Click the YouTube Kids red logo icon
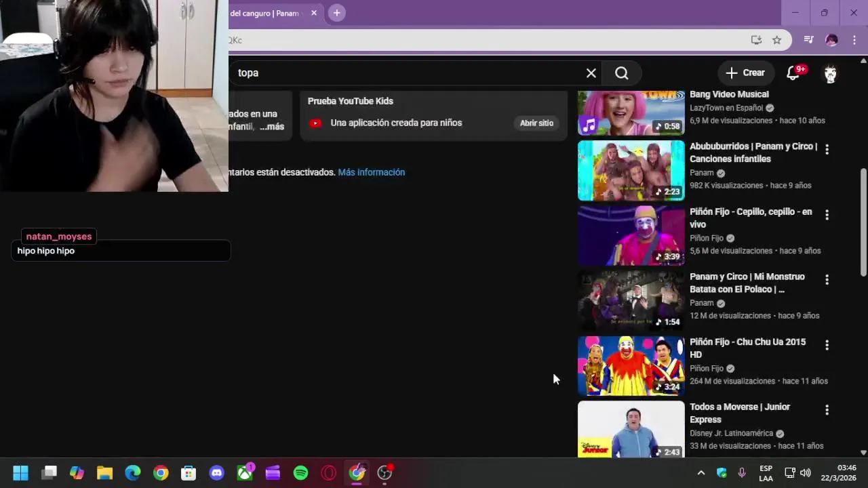 [x=315, y=123]
